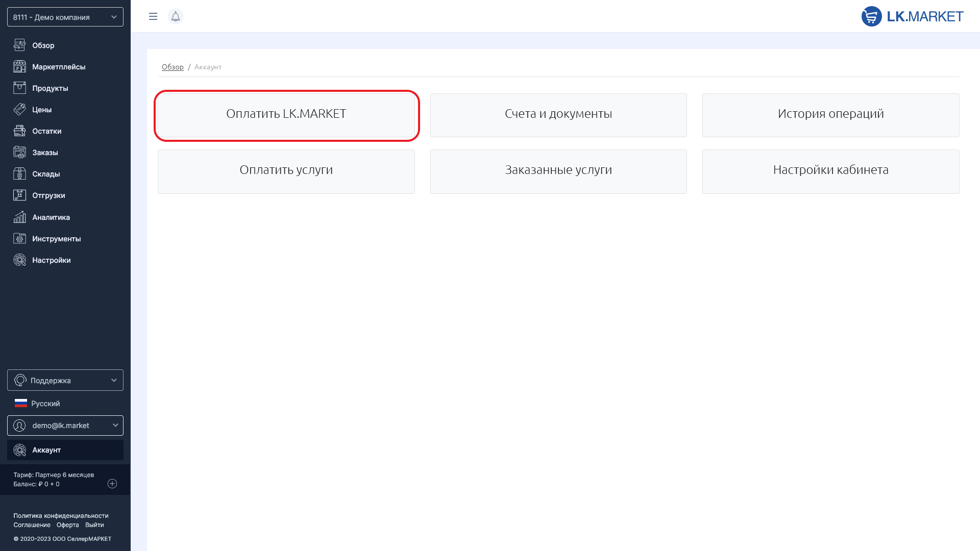
Task: Click the Настройки menu label in the main menu
Action: [x=52, y=260]
